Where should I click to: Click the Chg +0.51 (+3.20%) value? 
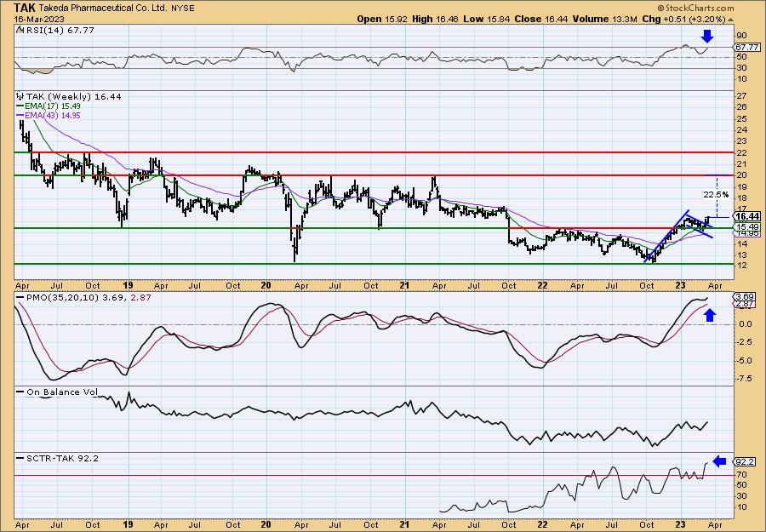point(683,19)
